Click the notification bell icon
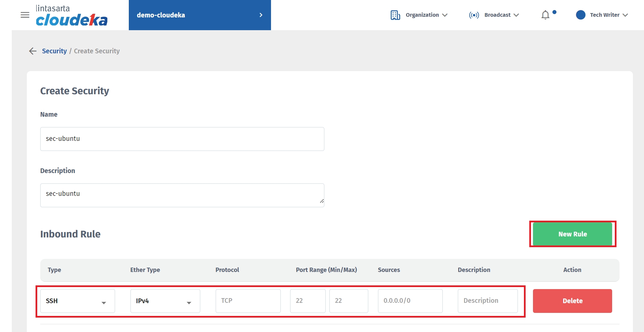The width and height of the screenshot is (644, 332). 545,15
